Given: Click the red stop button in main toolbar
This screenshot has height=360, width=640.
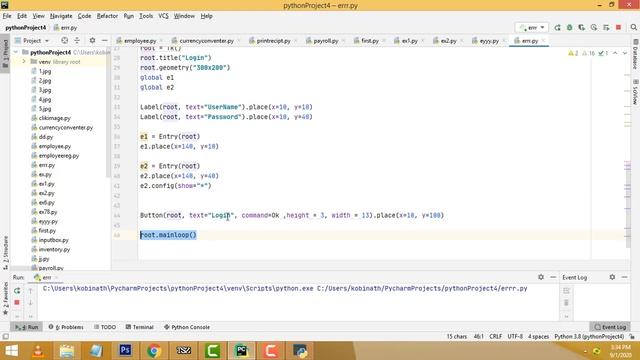Looking at the screenshot, I should point(618,27).
